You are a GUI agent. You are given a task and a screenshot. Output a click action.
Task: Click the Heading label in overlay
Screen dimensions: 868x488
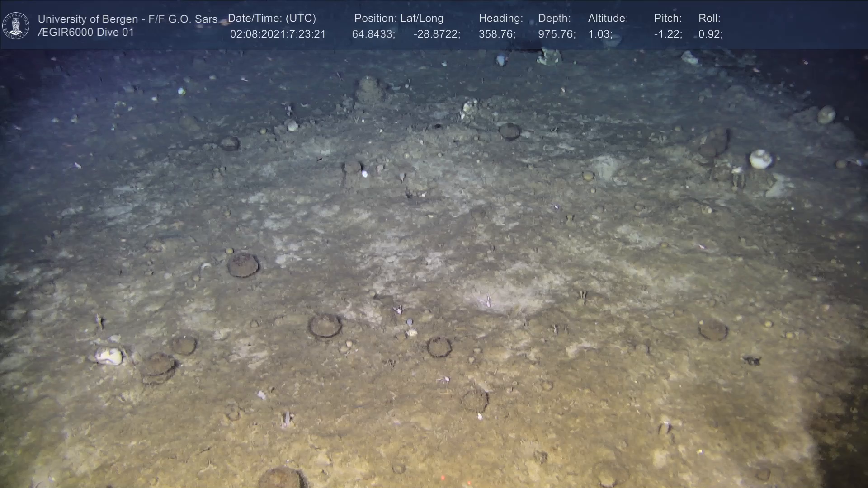click(500, 18)
